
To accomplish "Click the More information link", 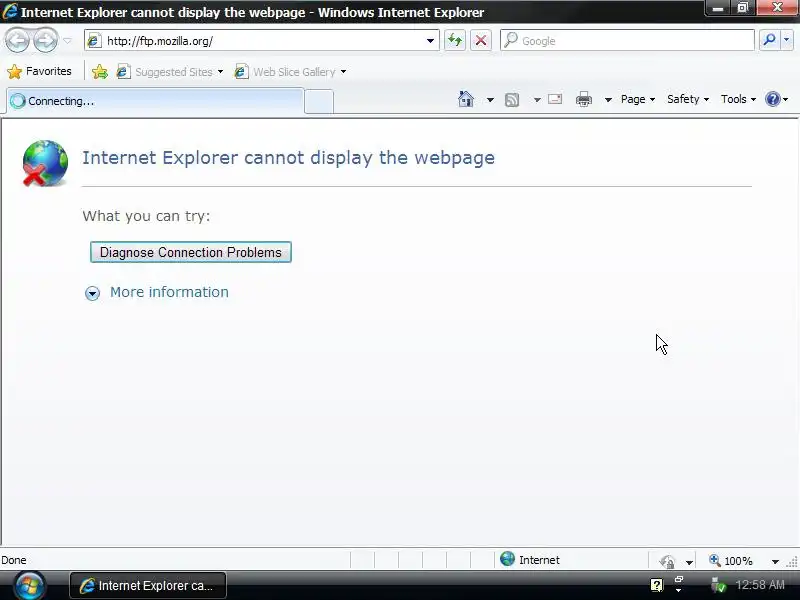I will point(169,292).
